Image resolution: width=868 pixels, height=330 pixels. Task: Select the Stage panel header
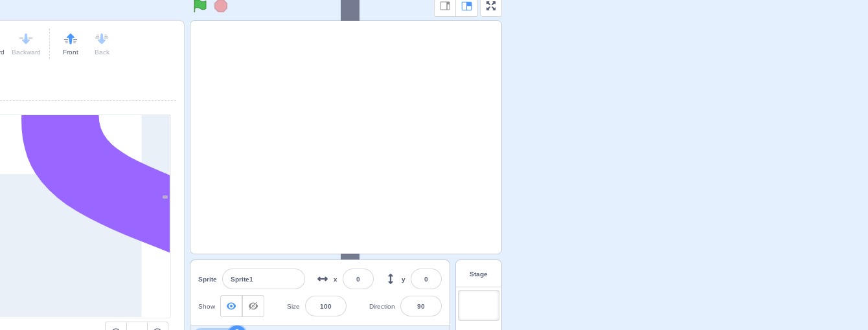[478, 274]
